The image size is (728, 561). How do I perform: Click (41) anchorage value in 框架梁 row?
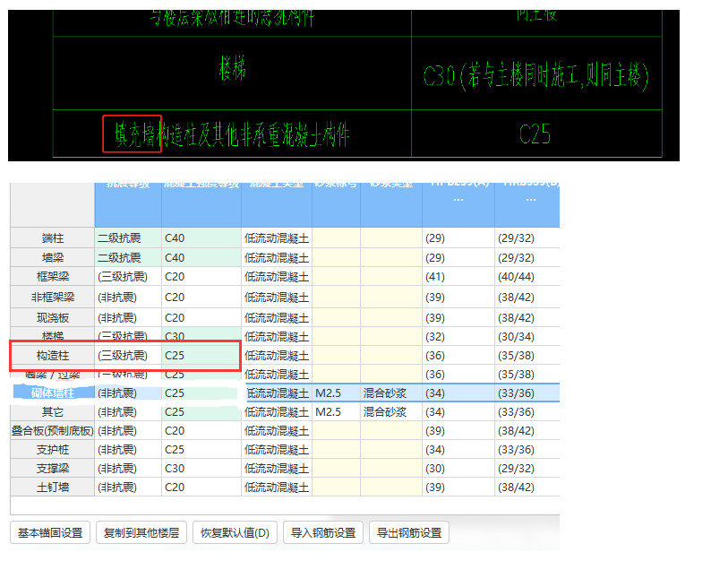pos(458,277)
